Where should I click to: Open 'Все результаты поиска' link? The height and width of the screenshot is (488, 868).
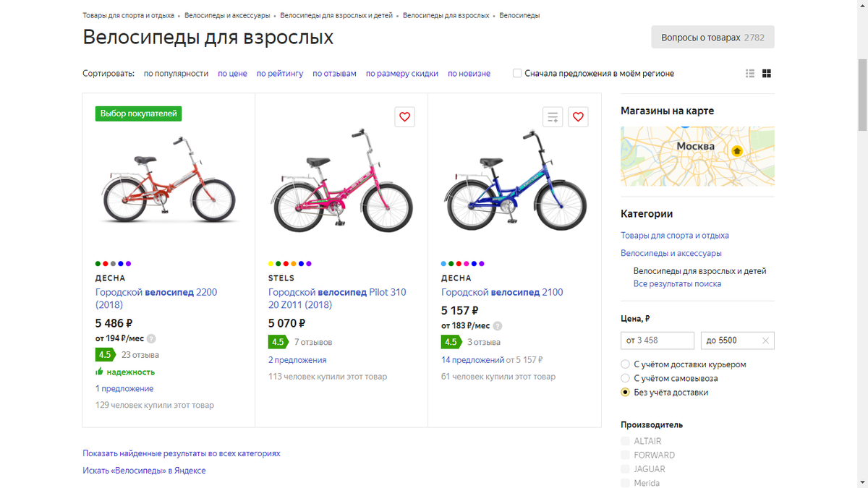[678, 283]
